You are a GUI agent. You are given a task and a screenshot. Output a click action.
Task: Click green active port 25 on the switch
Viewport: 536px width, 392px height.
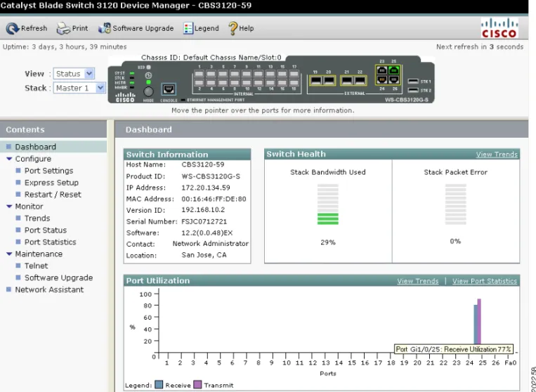[x=394, y=70]
